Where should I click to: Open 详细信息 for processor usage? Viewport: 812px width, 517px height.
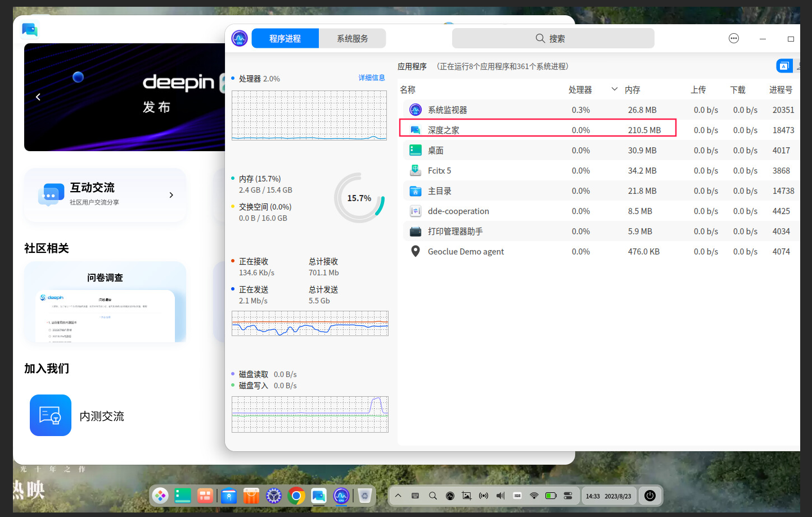pyautogui.click(x=372, y=78)
